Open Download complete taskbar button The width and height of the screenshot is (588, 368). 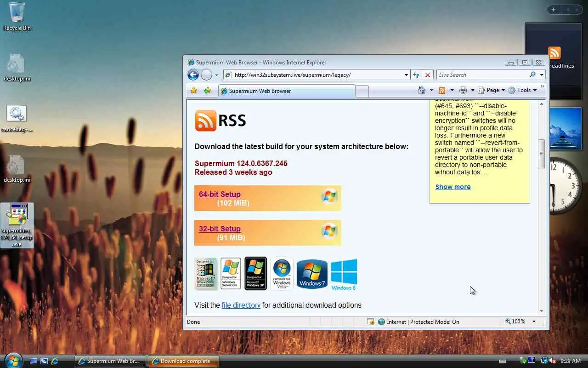pyautogui.click(x=184, y=361)
